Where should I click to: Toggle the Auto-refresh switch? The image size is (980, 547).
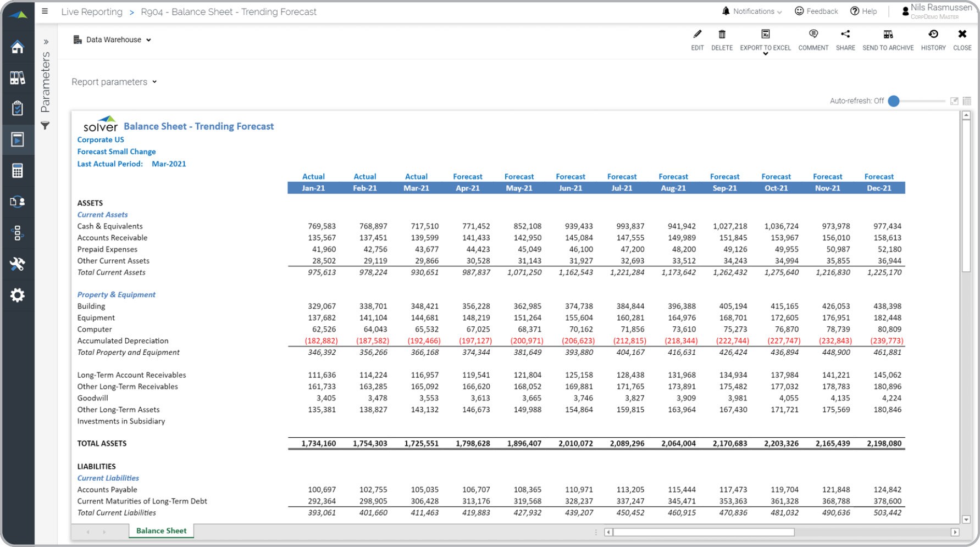894,101
